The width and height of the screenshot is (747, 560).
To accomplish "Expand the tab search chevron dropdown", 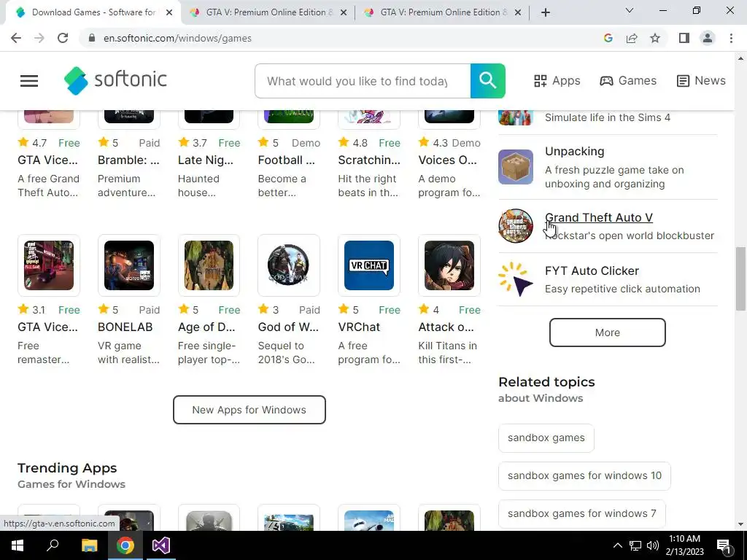I will click(630, 10).
